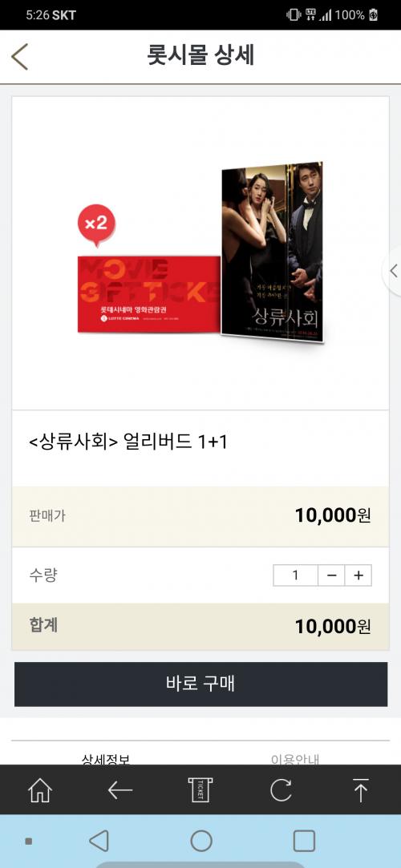Tap the Android home circle button
The image size is (401, 868).
tap(201, 840)
